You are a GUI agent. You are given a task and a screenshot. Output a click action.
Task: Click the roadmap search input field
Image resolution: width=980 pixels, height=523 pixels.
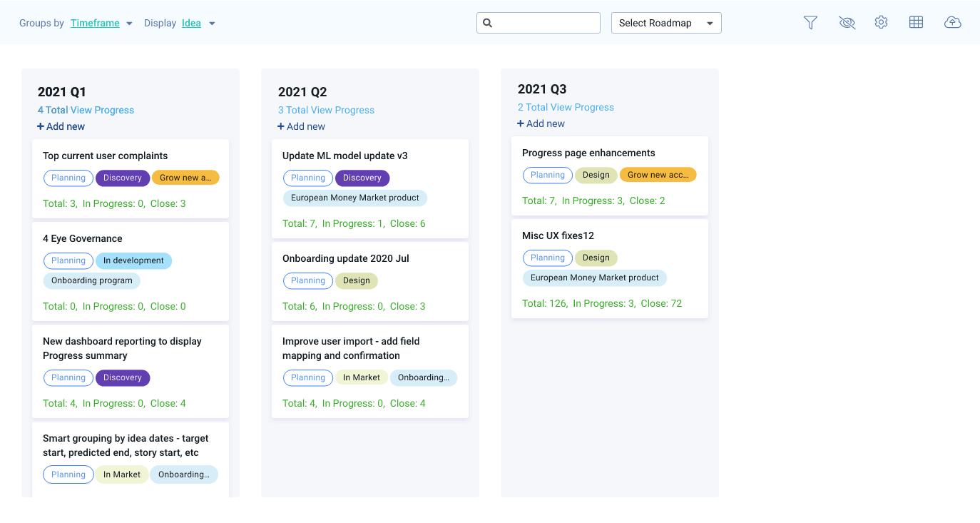(546, 23)
